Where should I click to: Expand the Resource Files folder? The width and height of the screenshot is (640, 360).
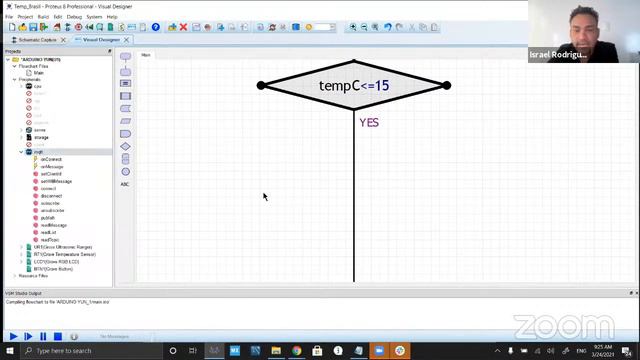click(x=15, y=276)
